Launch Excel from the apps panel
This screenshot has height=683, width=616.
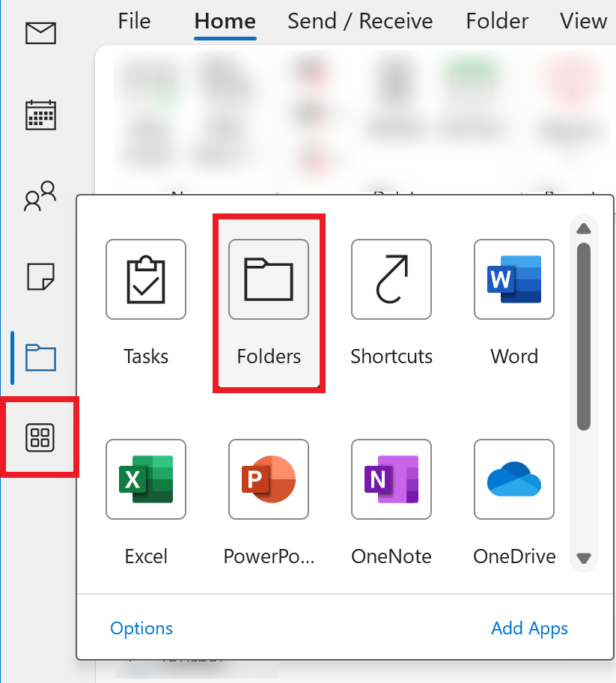(146, 479)
